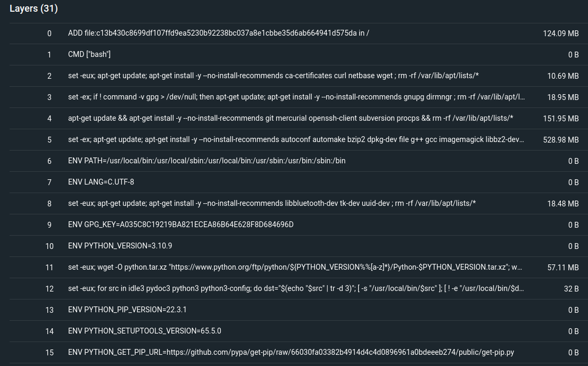
Task: Select layer 4 installing git and mercurial
Action: coord(291,118)
